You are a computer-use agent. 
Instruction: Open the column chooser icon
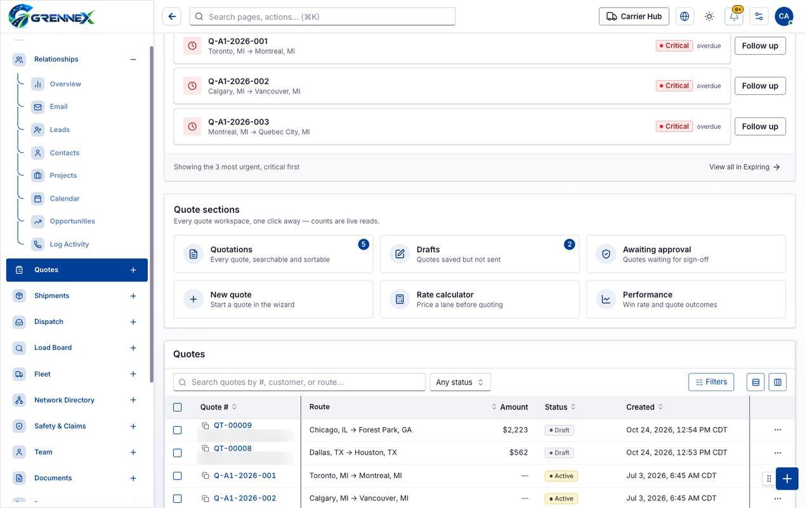pyautogui.click(x=778, y=382)
